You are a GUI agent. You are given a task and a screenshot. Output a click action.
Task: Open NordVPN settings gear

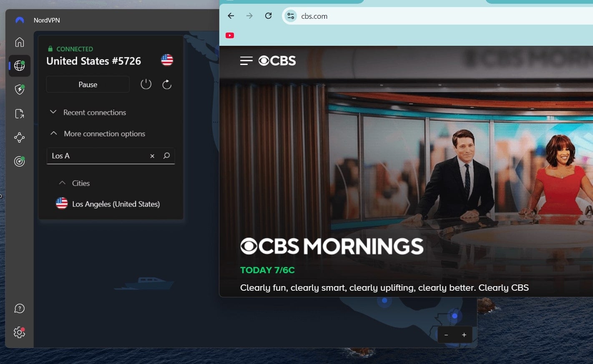[x=19, y=332]
